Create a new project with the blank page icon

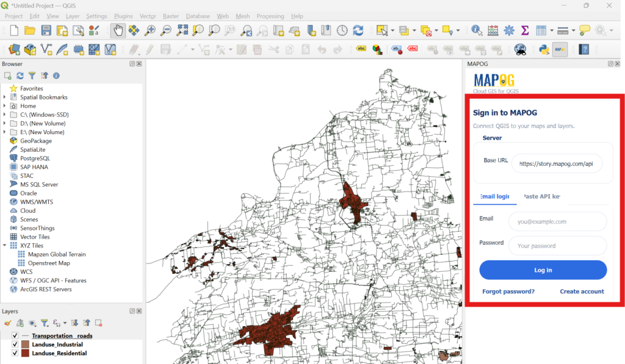tap(14, 30)
